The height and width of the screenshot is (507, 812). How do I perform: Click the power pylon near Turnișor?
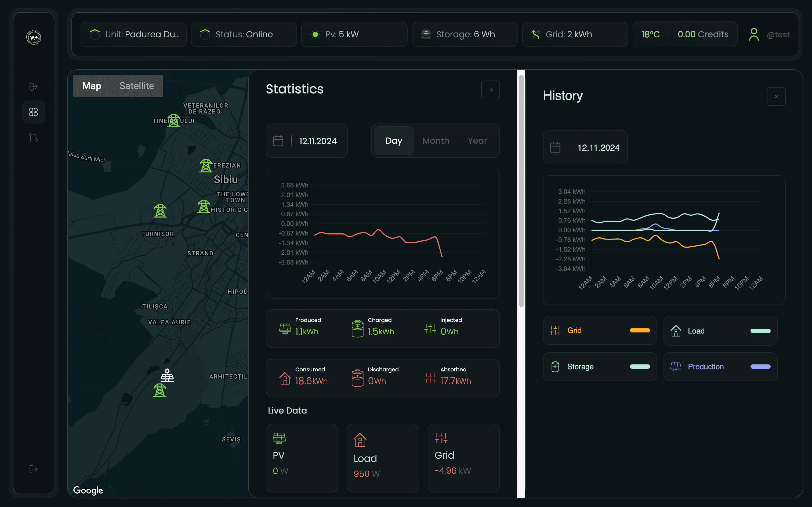click(x=160, y=211)
